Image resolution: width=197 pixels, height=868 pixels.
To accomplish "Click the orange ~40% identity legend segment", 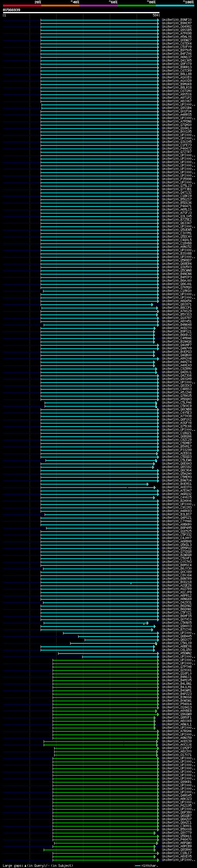I will pos(60,6).
